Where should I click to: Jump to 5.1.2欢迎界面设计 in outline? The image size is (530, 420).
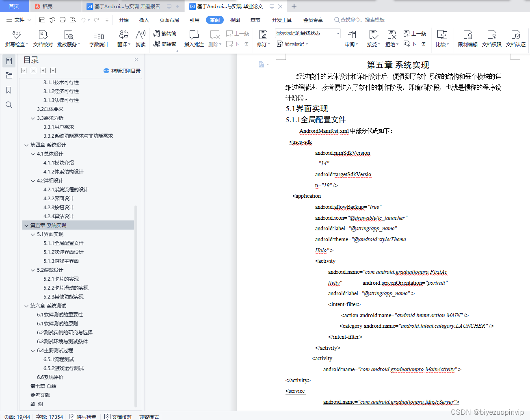[x=63, y=252]
